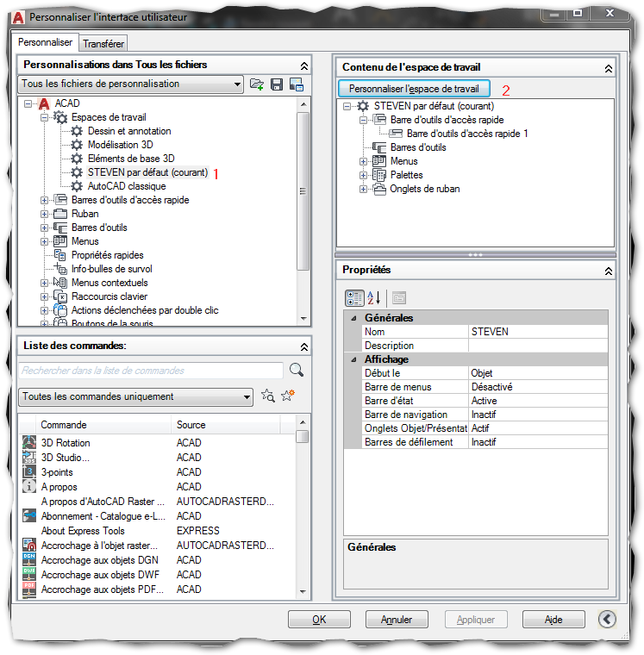Click the command search input field
The height and width of the screenshot is (655, 644).
click(x=151, y=371)
